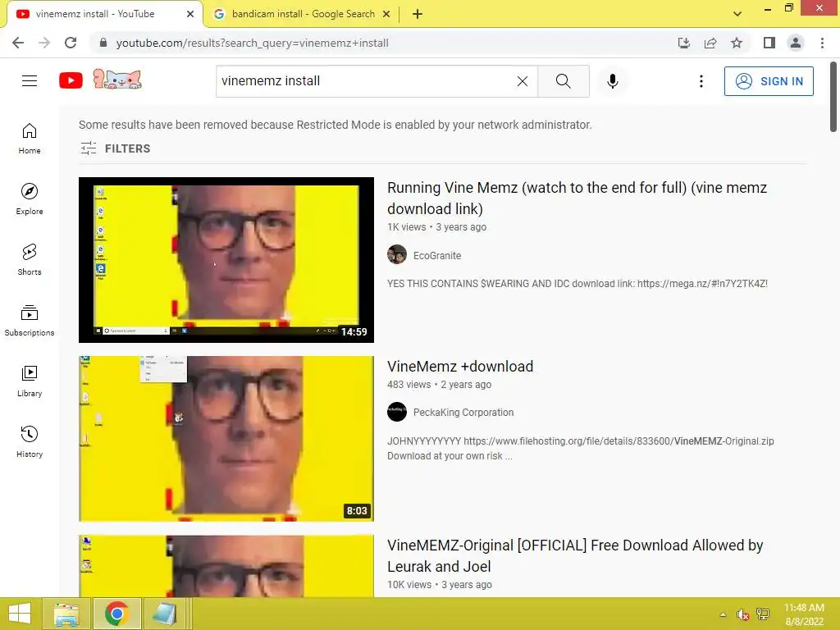The width and height of the screenshot is (840, 630).
Task: Close the vinememz install YouTube tab
Action: click(x=190, y=14)
